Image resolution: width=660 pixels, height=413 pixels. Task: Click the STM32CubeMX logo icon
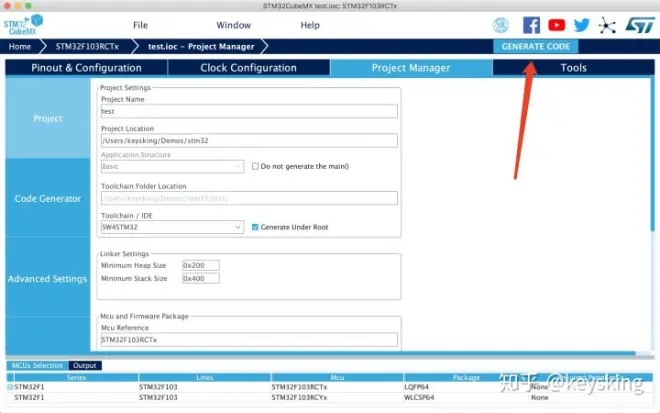point(24,25)
